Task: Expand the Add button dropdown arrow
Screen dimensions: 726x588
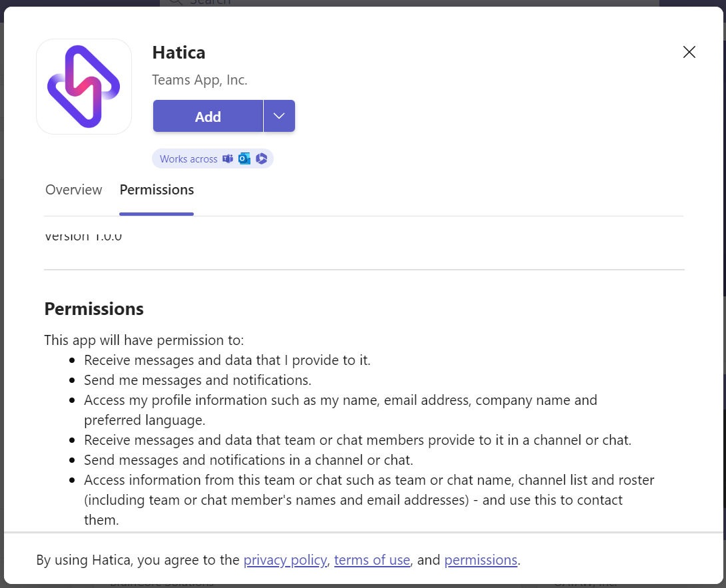Action: (x=279, y=117)
